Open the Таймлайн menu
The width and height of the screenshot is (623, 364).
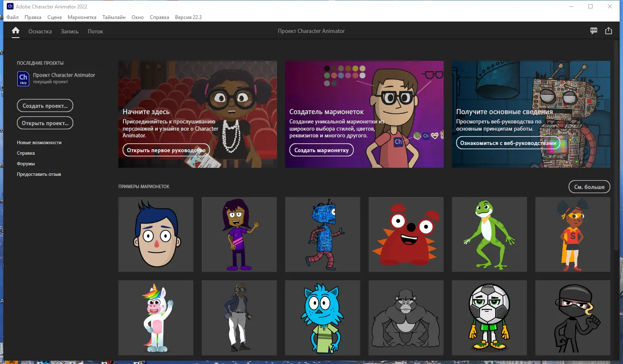pos(113,17)
